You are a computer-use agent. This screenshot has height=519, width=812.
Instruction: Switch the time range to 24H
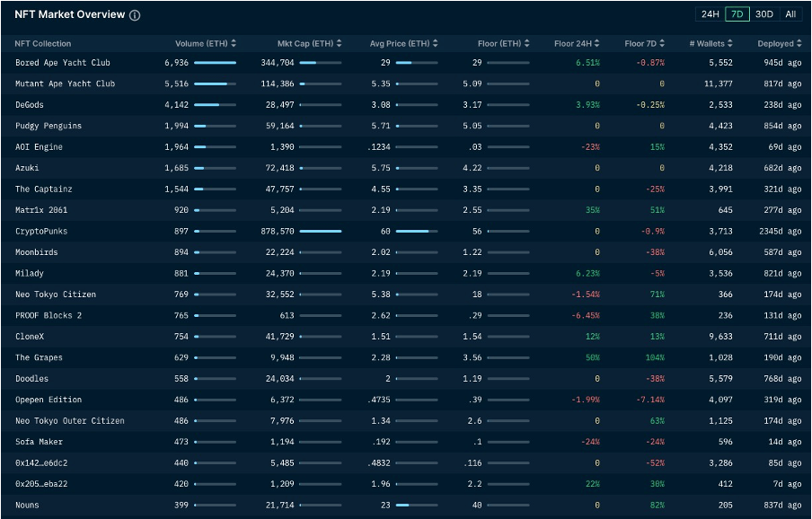tap(710, 14)
